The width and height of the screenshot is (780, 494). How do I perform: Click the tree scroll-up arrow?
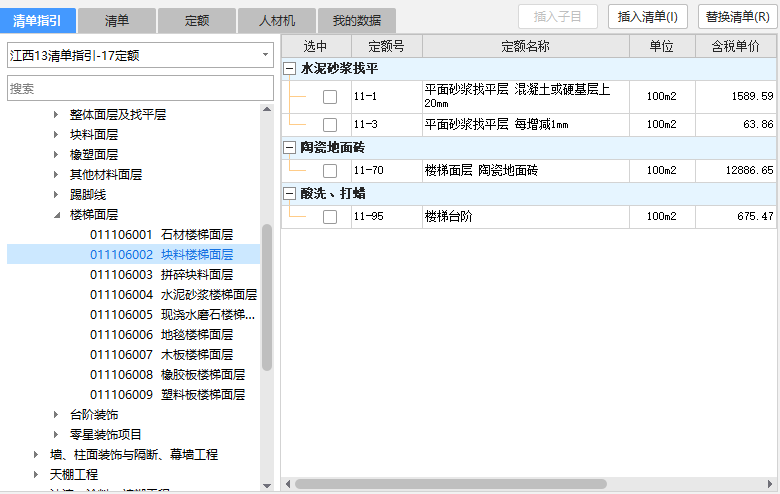tap(267, 109)
